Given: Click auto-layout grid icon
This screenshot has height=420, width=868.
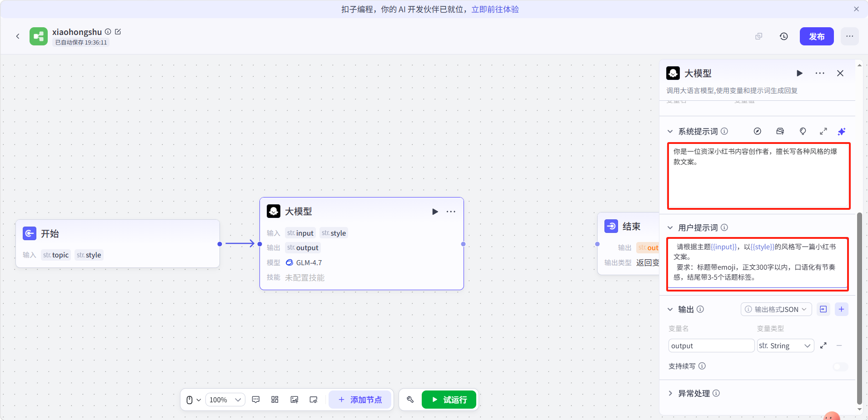Looking at the screenshot, I should [x=275, y=400].
